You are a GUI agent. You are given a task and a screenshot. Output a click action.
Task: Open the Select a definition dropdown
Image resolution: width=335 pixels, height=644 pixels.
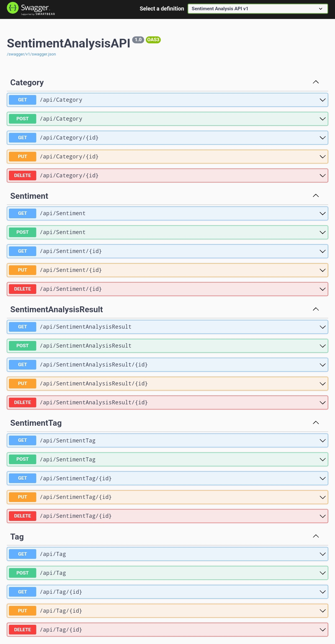257,9
